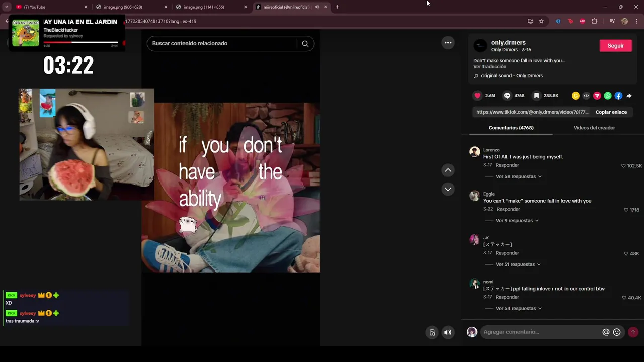644x362 pixels.
Task: Like Eggie's comment
Action: [x=626, y=210]
